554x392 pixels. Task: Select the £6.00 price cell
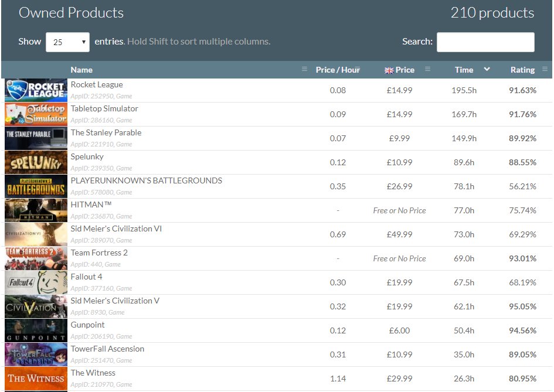tap(399, 330)
